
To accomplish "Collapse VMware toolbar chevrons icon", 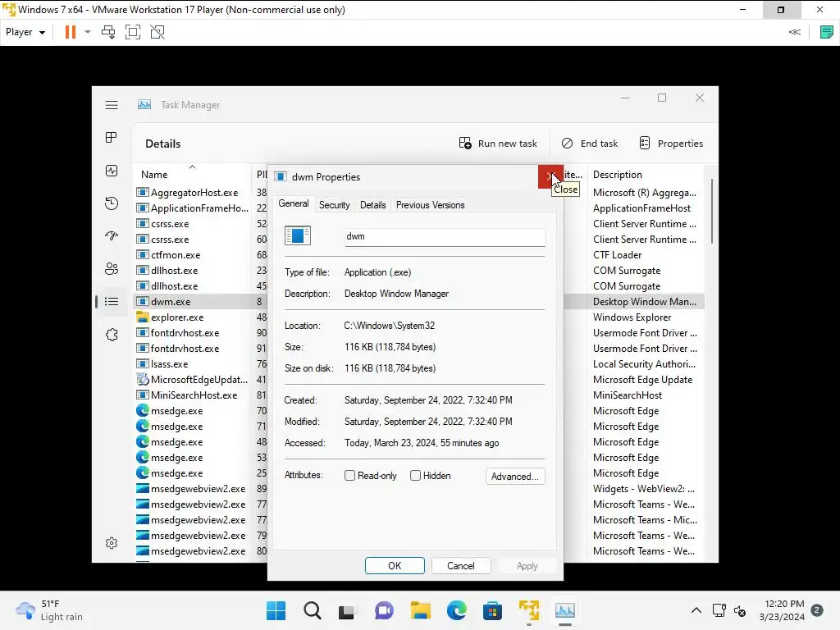I will click(x=794, y=32).
